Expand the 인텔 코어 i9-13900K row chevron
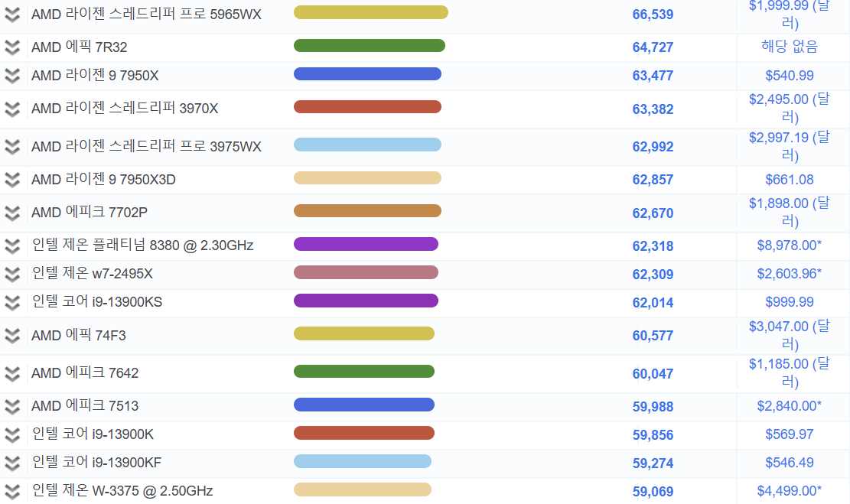This screenshot has height=504, width=850. pyautogui.click(x=12, y=434)
